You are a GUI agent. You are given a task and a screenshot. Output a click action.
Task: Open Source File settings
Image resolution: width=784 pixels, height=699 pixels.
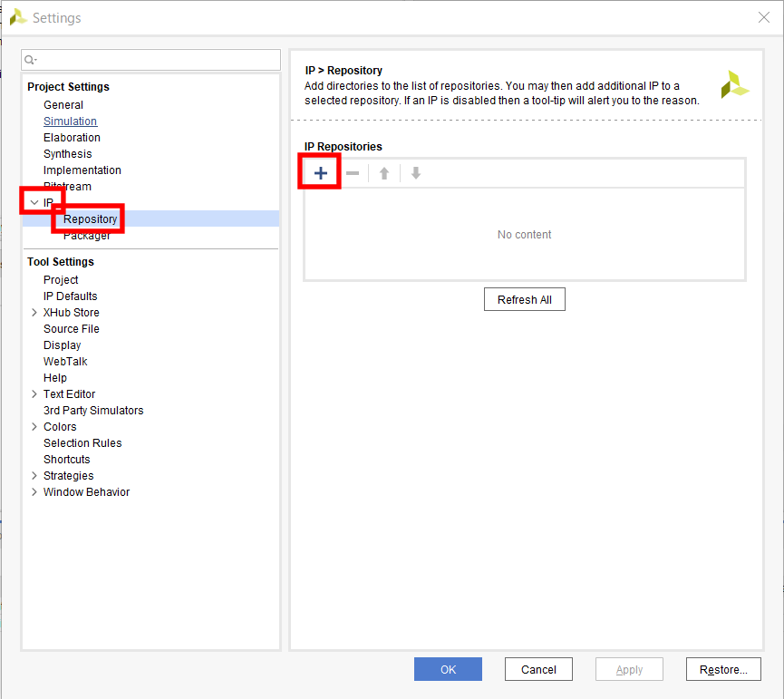(71, 329)
